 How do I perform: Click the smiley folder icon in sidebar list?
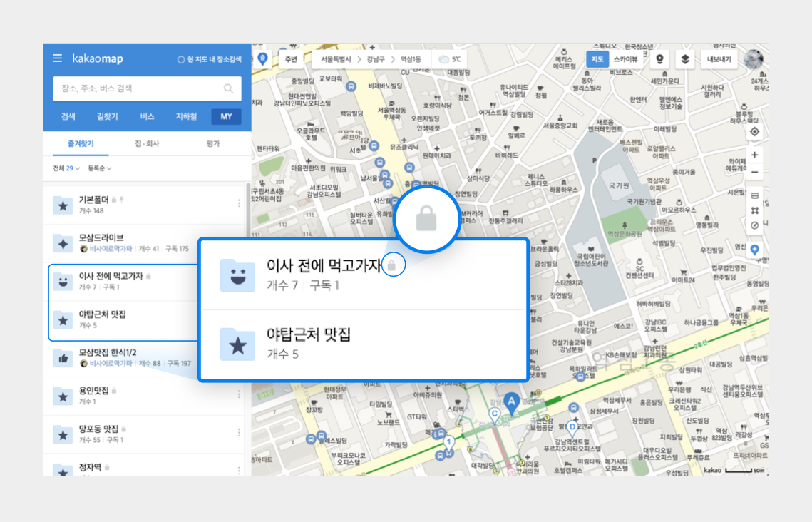pyautogui.click(x=63, y=282)
